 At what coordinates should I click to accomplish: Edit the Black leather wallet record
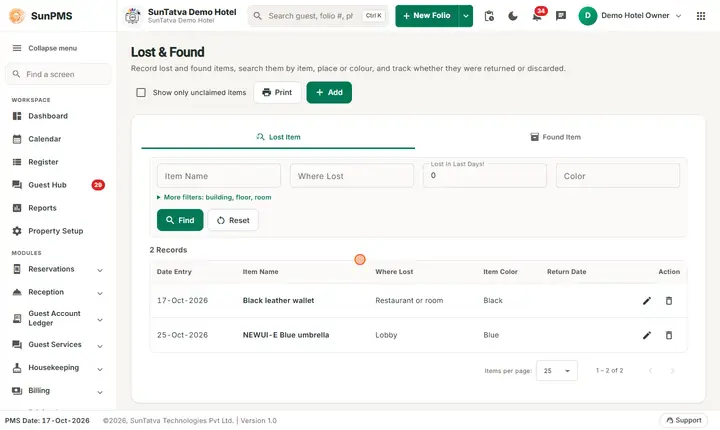pos(647,301)
